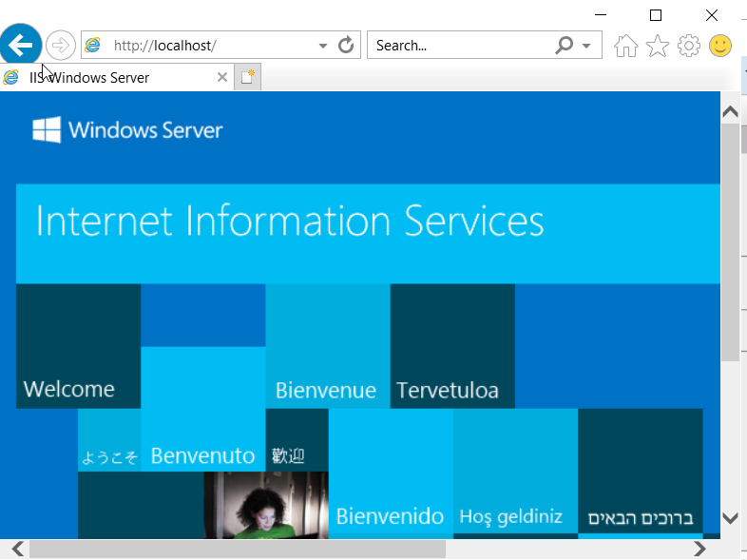The height and width of the screenshot is (560, 747).
Task: Click the Windows Server logo
Action: point(127,130)
